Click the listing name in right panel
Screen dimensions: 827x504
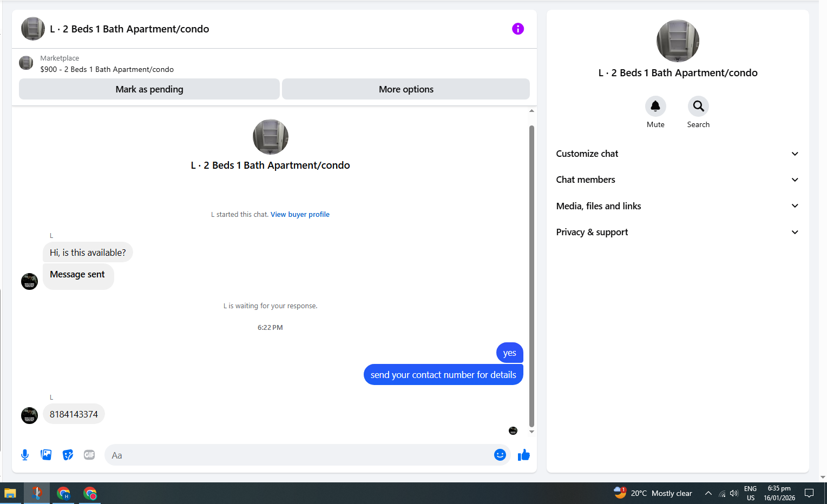[x=678, y=73]
